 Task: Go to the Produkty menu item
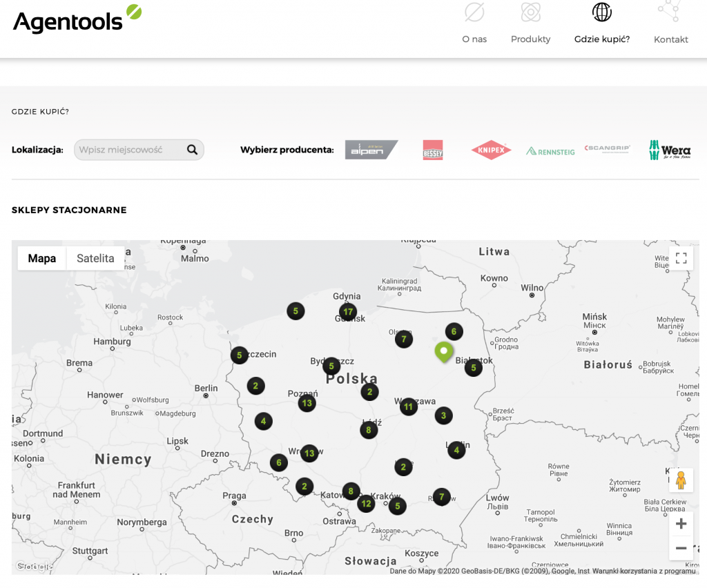(531, 23)
